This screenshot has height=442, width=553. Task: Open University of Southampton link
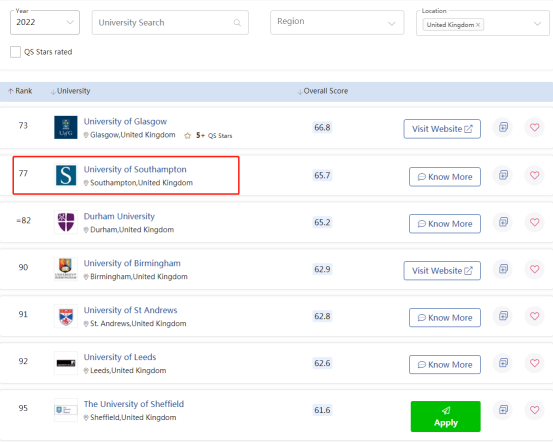click(135, 169)
